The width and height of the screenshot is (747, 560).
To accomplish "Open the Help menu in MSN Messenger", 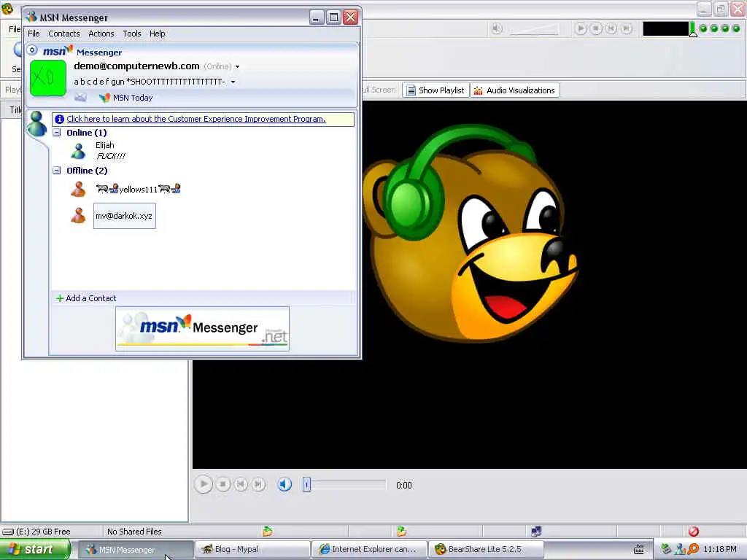I will tap(158, 34).
